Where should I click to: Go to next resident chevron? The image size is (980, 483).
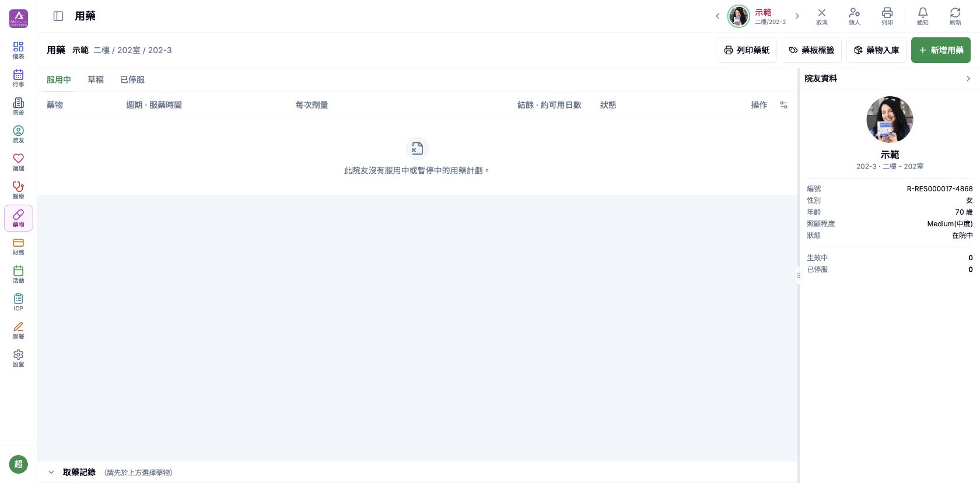point(797,16)
